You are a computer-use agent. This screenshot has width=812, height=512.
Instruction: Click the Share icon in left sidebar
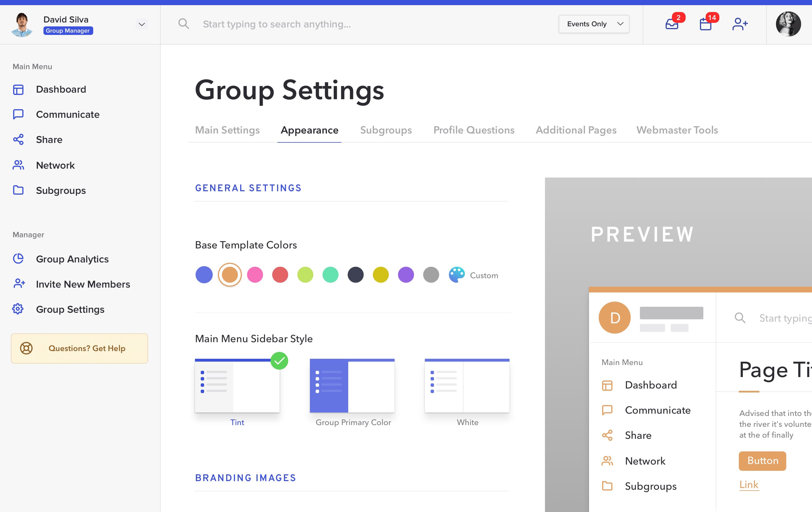tap(18, 140)
